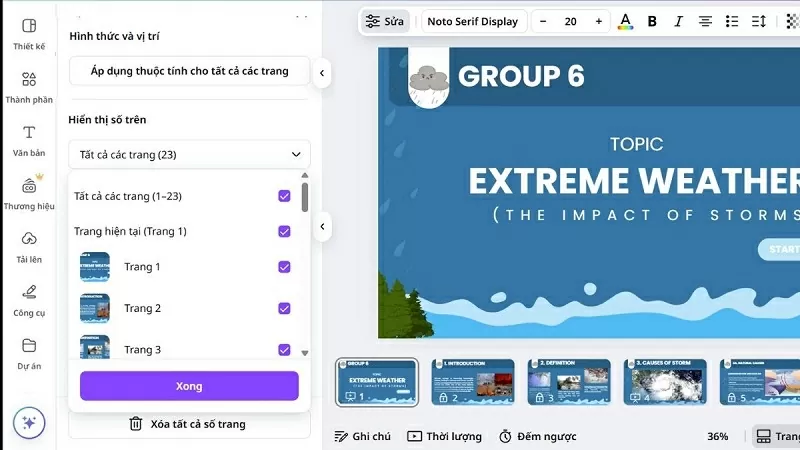Uncheck the Trang 1 checkbox

tap(284, 267)
